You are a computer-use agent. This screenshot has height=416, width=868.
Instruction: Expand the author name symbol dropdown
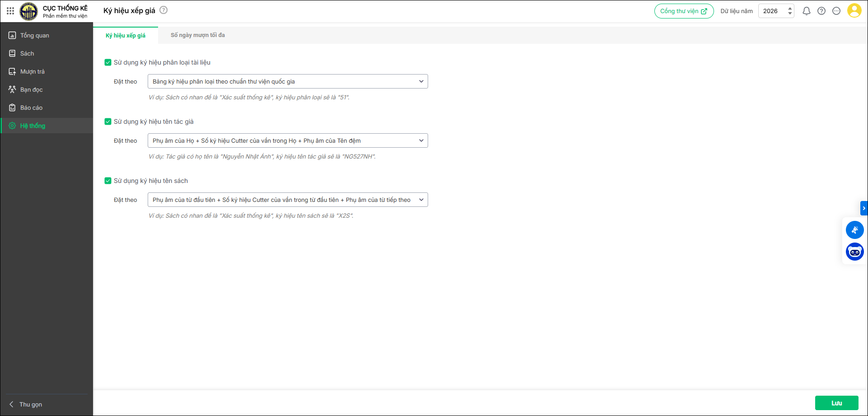click(288, 140)
